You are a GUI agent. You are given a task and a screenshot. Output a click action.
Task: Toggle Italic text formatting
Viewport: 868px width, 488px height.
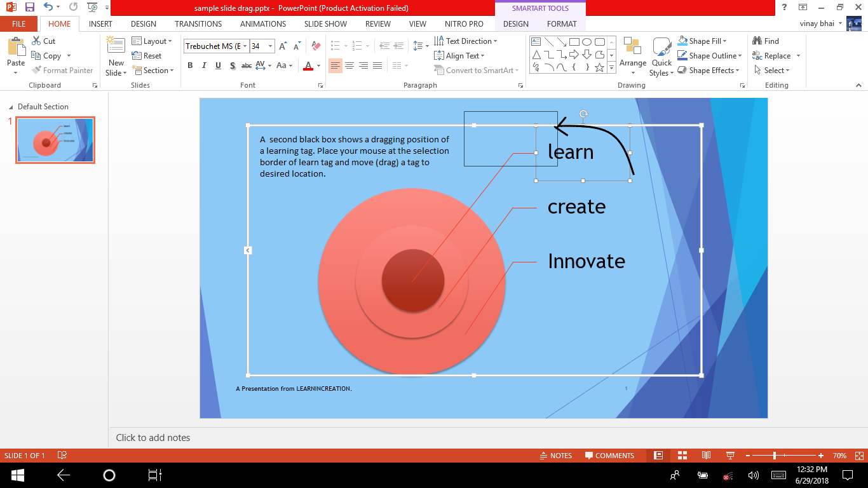204,65
